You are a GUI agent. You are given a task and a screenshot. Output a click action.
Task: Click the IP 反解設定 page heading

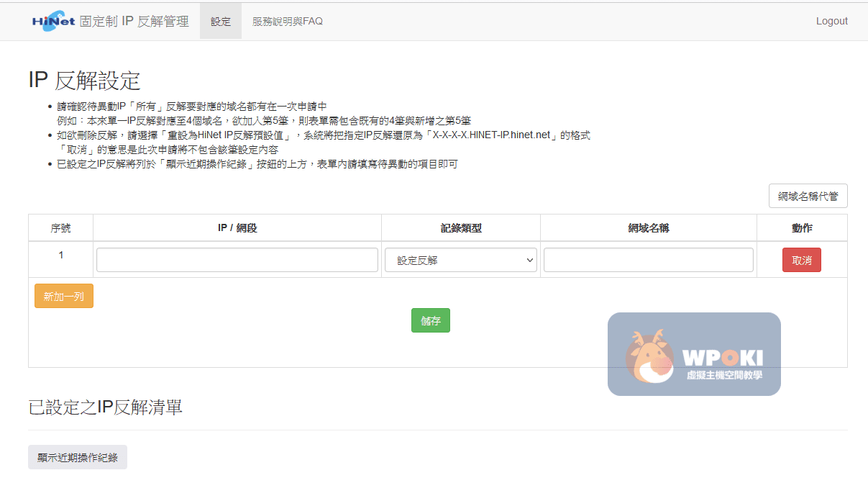84,80
